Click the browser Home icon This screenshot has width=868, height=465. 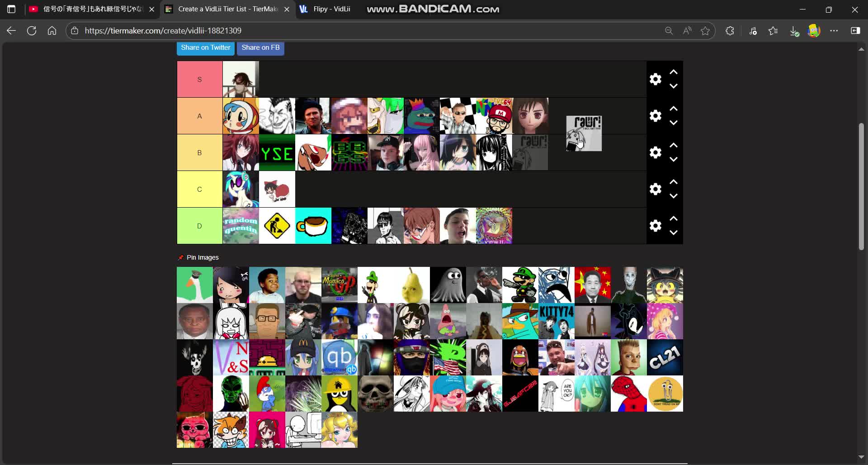pyautogui.click(x=52, y=30)
